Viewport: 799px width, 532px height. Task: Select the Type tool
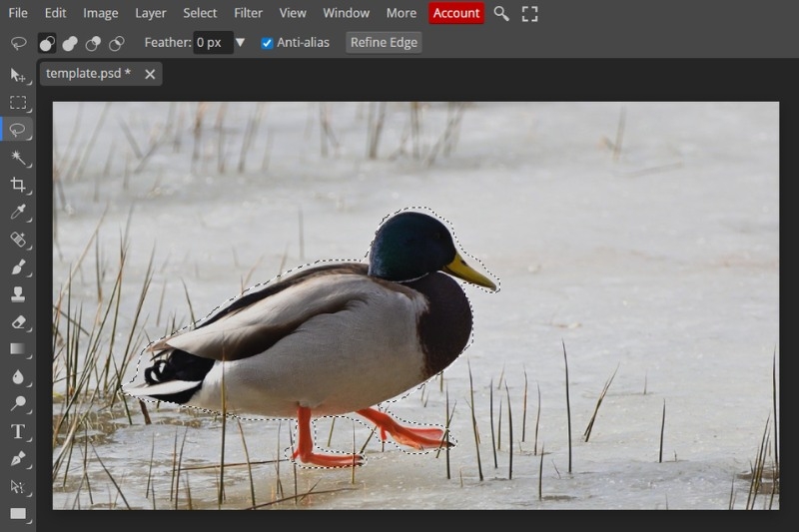(x=18, y=431)
